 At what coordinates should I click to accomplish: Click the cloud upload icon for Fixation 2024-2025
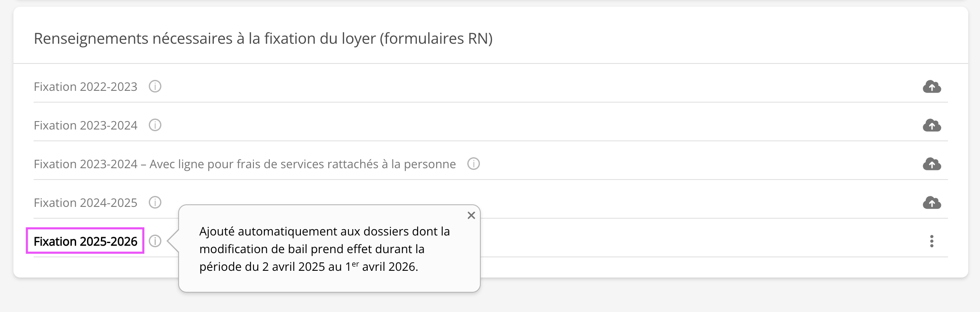click(x=932, y=203)
